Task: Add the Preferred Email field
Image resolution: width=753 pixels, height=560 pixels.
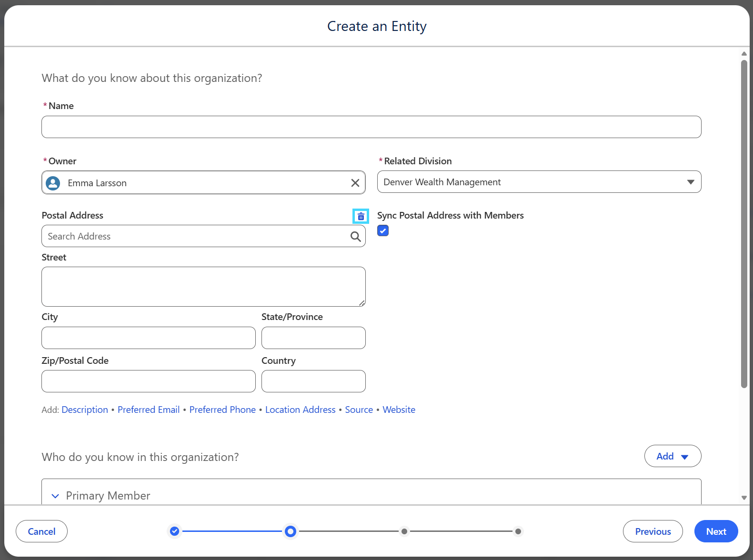Action: click(149, 410)
